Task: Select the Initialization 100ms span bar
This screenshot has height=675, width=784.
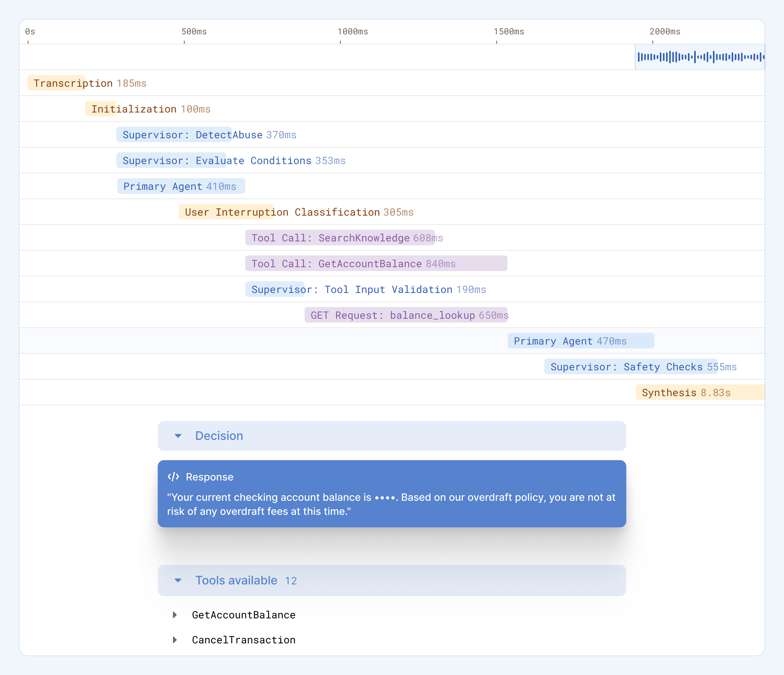Action: 101,109
